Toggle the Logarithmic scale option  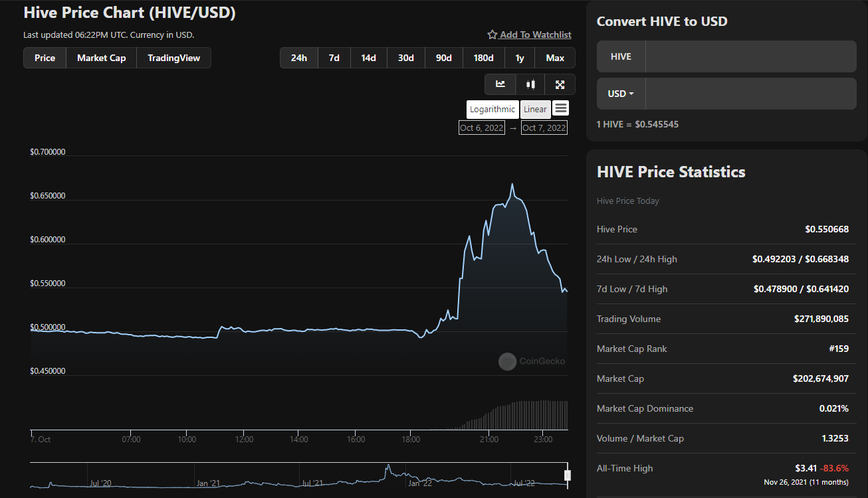click(492, 110)
